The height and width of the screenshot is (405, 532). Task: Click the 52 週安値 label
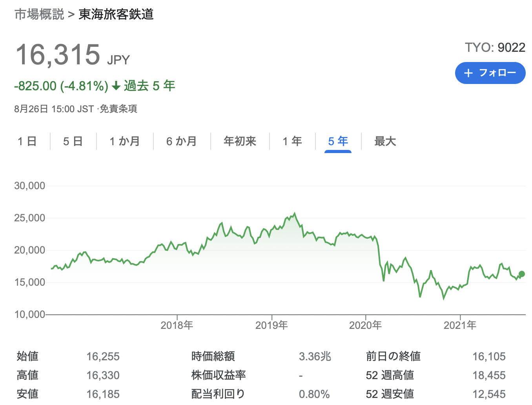tap(390, 394)
